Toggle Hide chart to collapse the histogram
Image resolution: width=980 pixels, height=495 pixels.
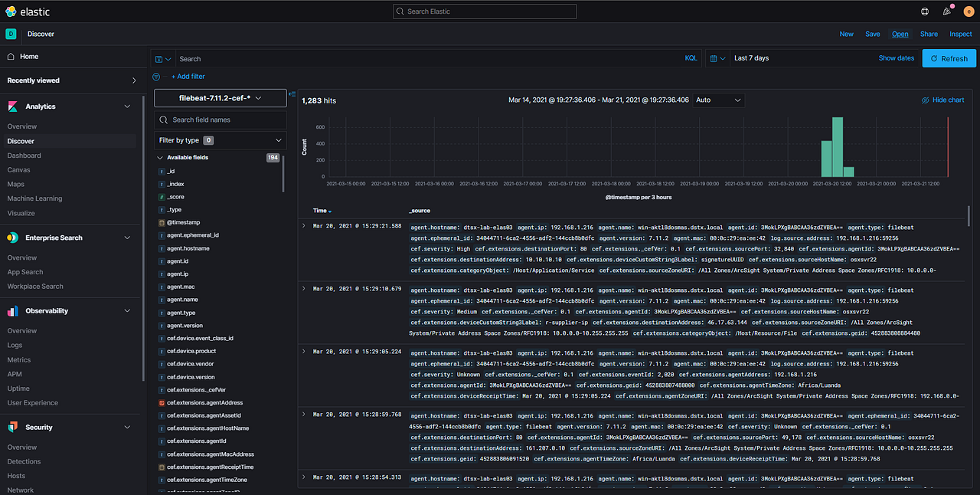(x=942, y=100)
